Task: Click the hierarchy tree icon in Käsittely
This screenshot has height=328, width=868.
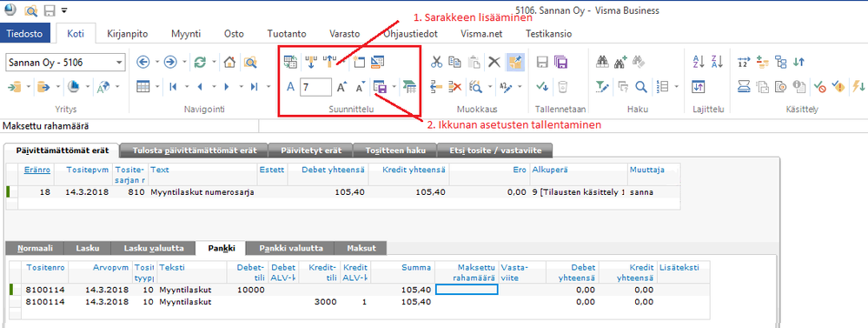Action: 781,62
